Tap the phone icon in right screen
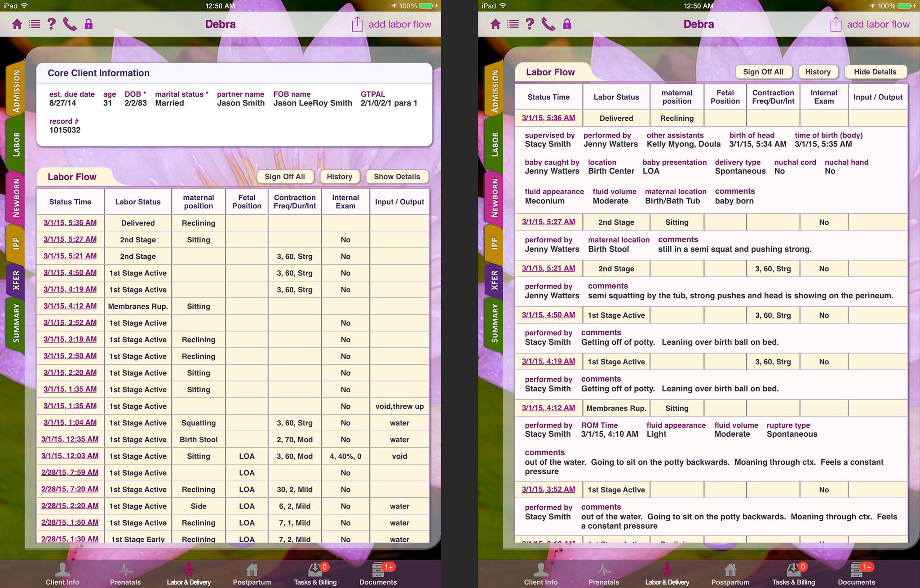Screen dimensions: 920x588 (x=548, y=24)
